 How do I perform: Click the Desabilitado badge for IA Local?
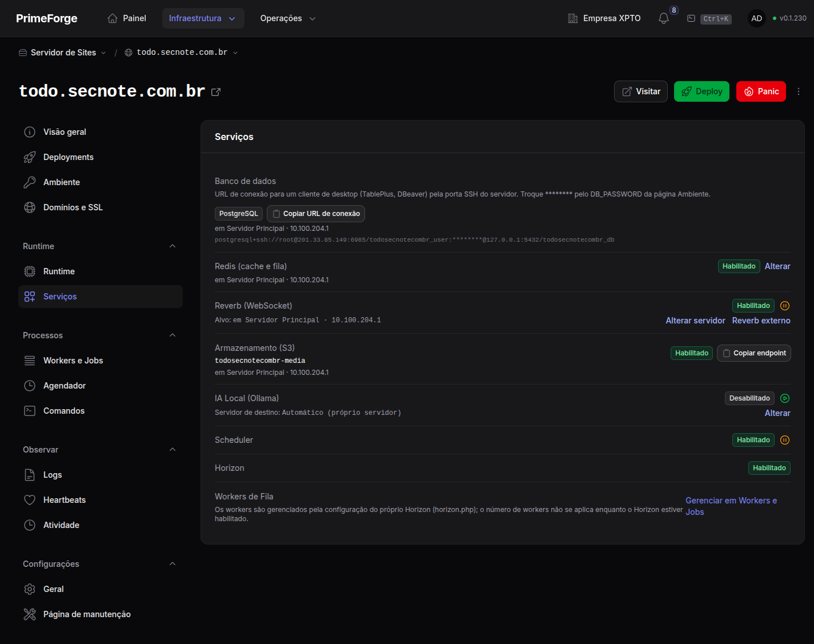point(749,398)
